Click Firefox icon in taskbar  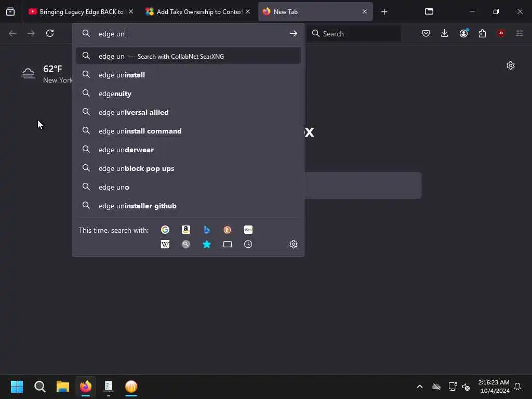point(86,387)
